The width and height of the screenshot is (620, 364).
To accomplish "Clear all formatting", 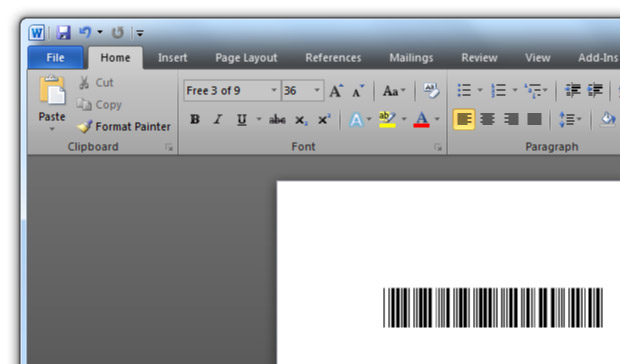I will pos(431,91).
